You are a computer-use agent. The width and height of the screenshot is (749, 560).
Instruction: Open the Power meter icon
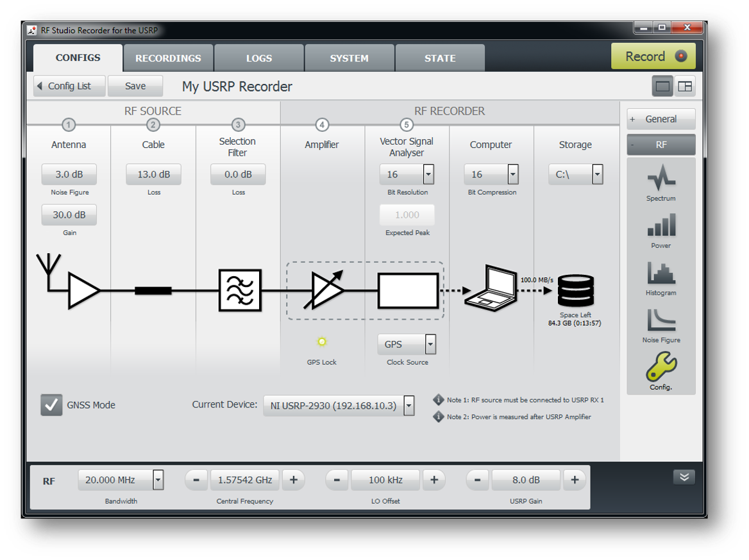(661, 226)
